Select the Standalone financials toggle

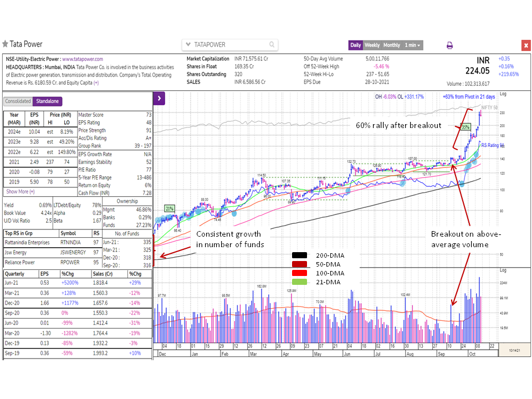(x=48, y=101)
